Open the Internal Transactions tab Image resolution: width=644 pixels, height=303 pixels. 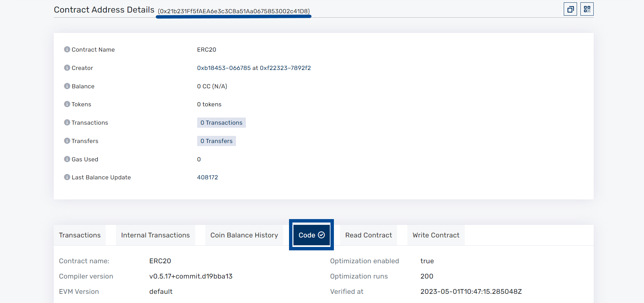[x=155, y=235]
